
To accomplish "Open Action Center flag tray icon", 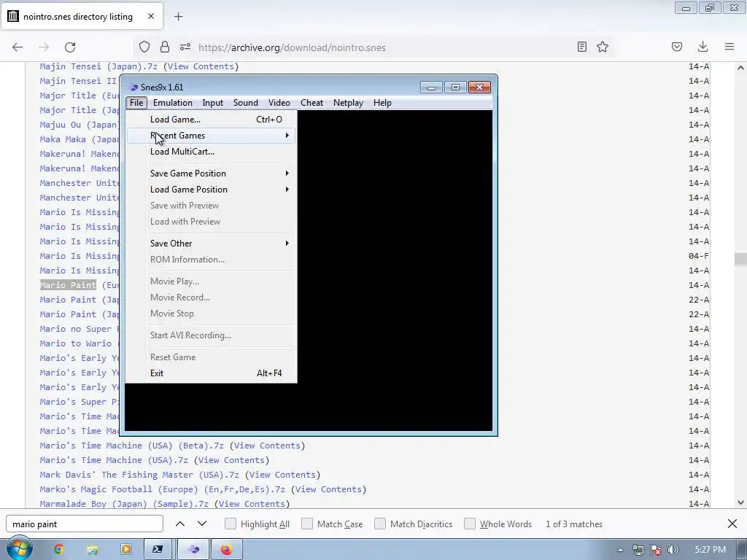I will click(656, 550).
